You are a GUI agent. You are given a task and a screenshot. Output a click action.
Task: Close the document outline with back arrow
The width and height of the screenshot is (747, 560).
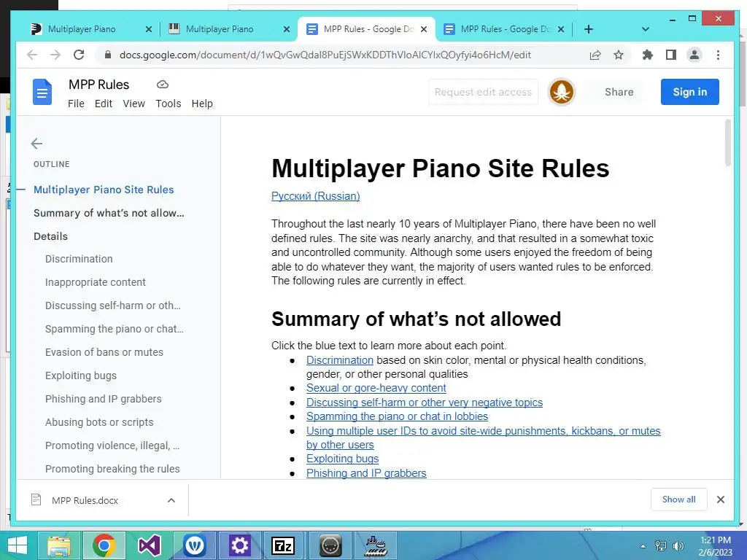pos(36,144)
